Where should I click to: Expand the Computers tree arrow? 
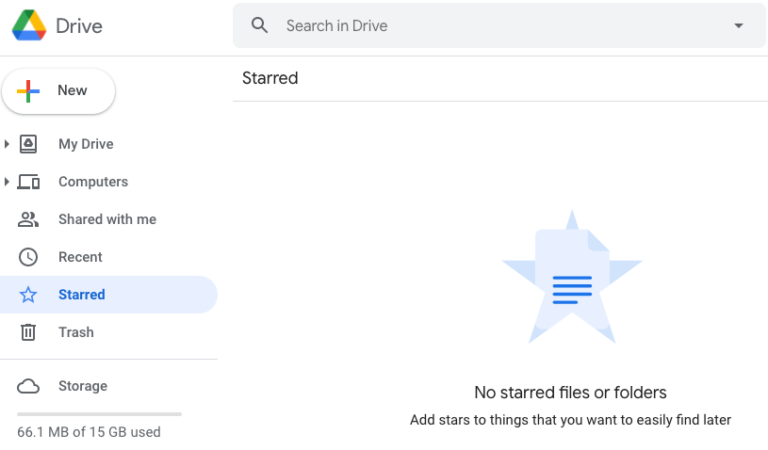(x=7, y=182)
